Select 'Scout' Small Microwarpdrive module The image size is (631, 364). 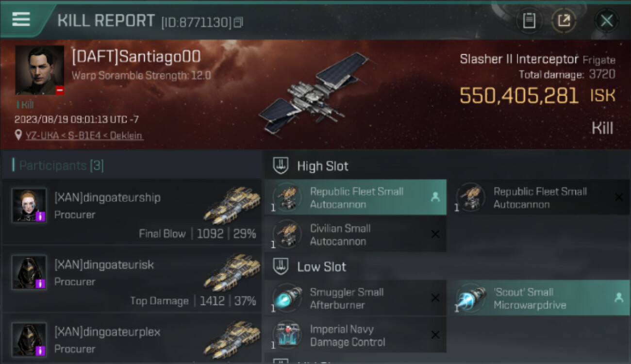click(539, 298)
